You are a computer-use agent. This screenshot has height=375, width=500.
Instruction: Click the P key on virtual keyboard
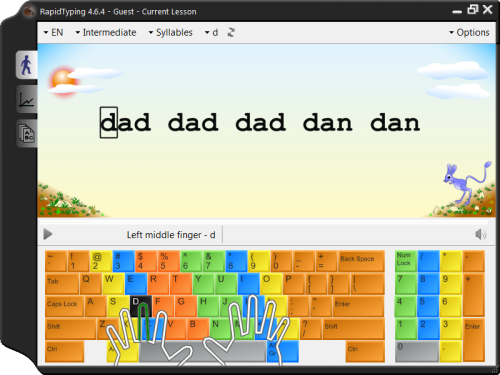(x=294, y=284)
